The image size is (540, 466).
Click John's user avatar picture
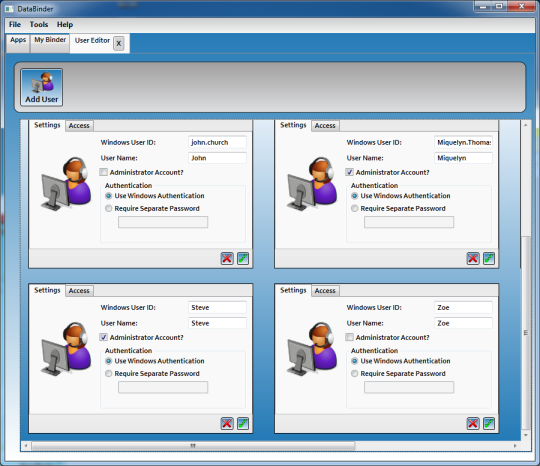pos(66,184)
